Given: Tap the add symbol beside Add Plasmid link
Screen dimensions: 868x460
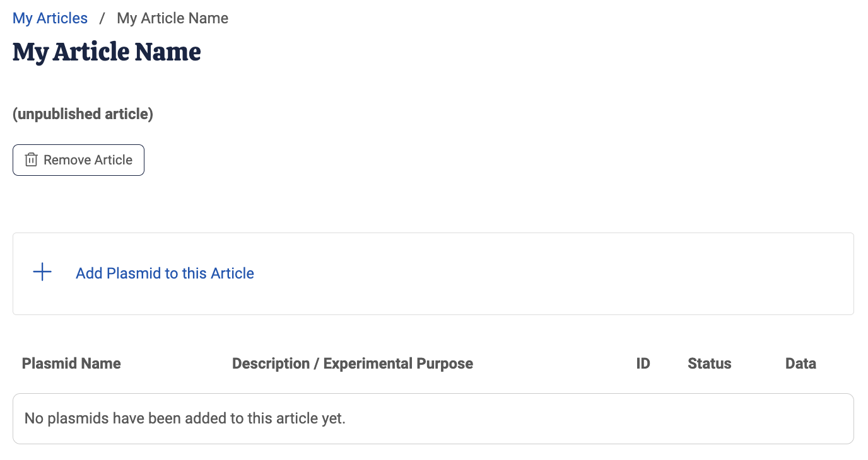Looking at the screenshot, I should coord(42,271).
